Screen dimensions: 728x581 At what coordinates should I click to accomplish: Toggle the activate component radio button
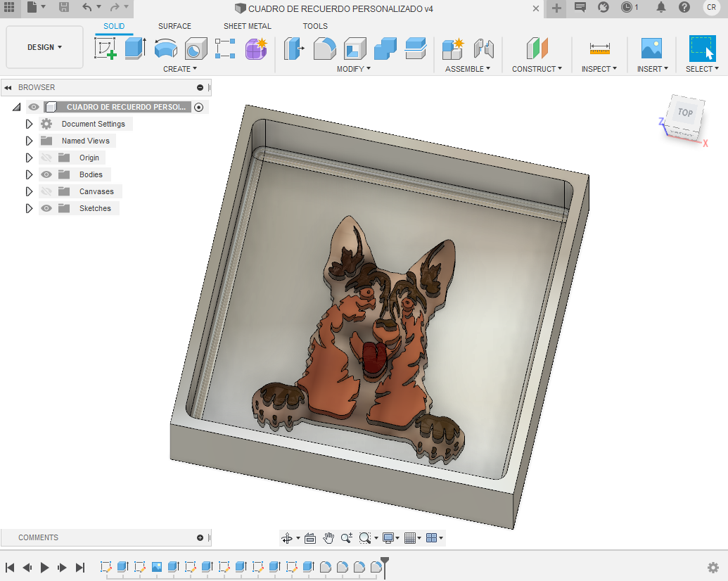(x=199, y=108)
